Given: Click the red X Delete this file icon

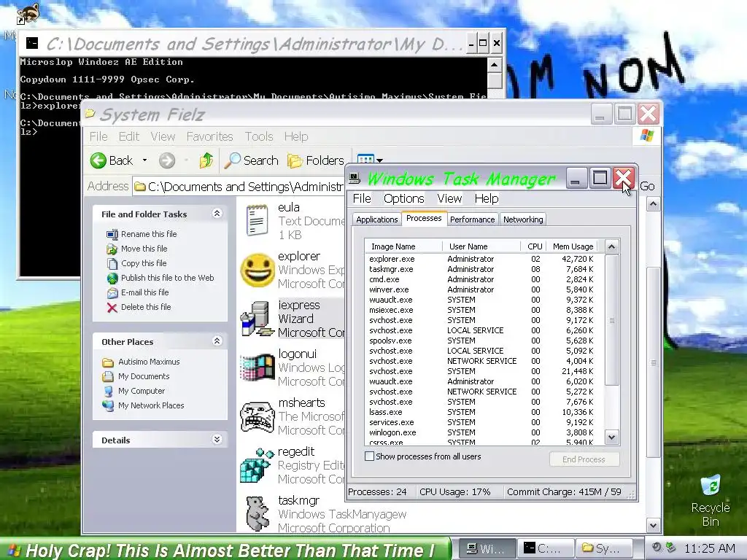Looking at the screenshot, I should click(x=112, y=308).
